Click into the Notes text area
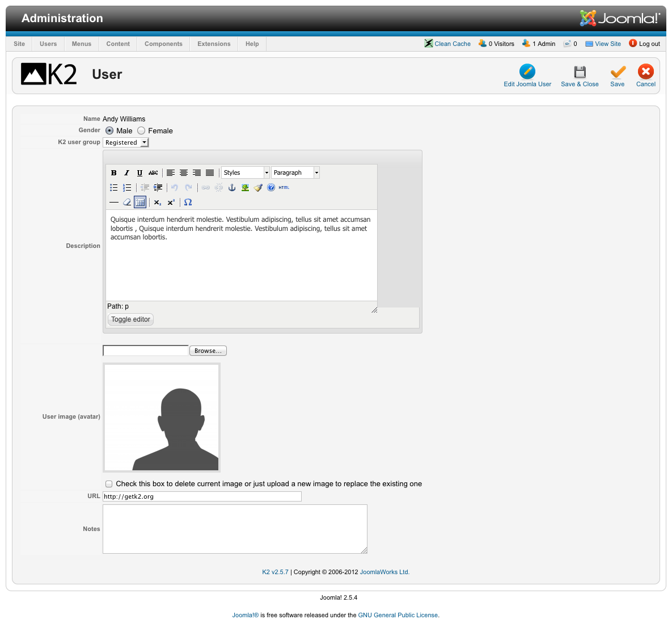Image resolution: width=672 pixels, height=632 pixels. 235,529
